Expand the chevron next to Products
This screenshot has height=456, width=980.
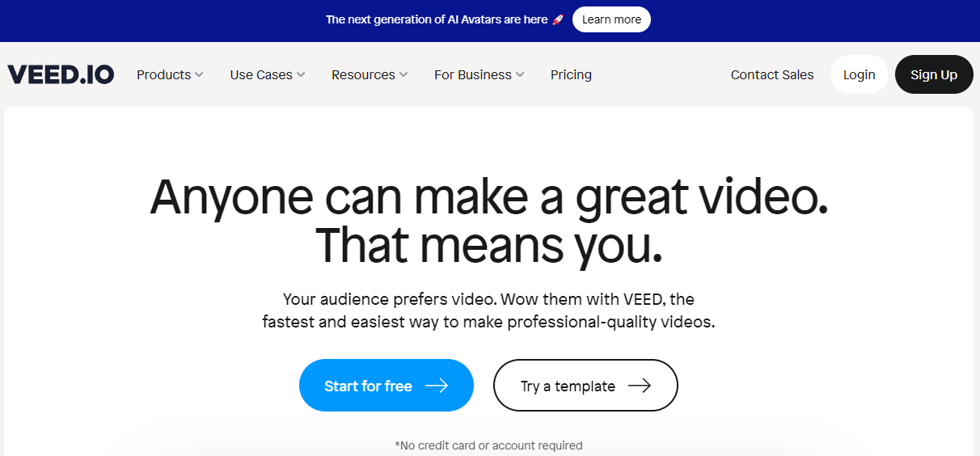click(199, 74)
